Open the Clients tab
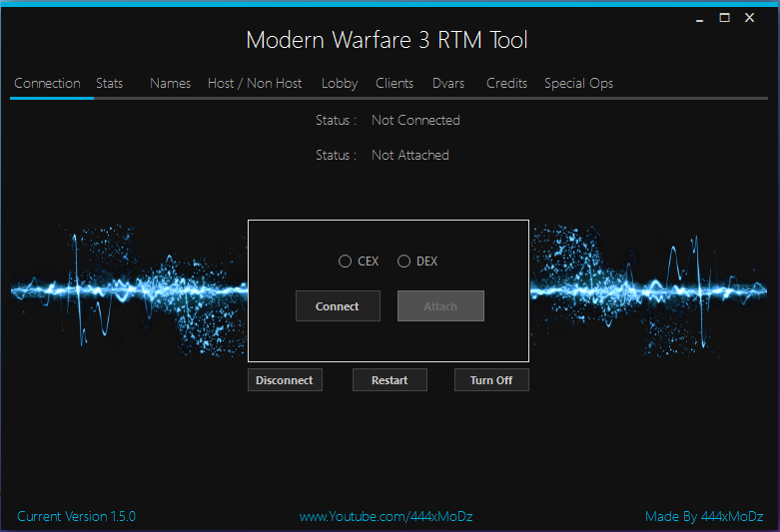This screenshot has width=780, height=532. (394, 84)
